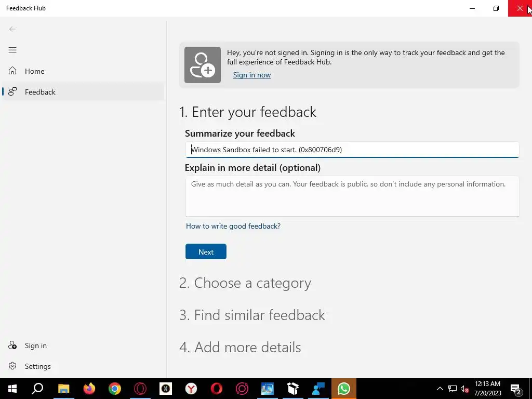Open Sign in at the sidebar bottom
532x399 pixels.
[83, 345]
